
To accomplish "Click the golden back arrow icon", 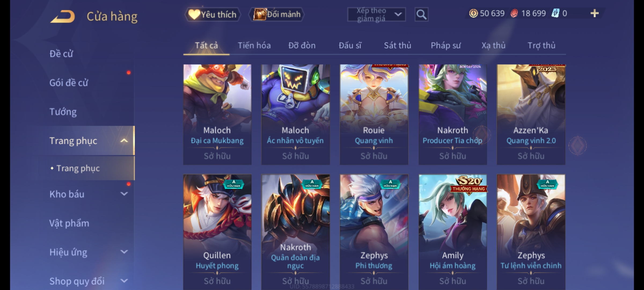I will [x=62, y=16].
